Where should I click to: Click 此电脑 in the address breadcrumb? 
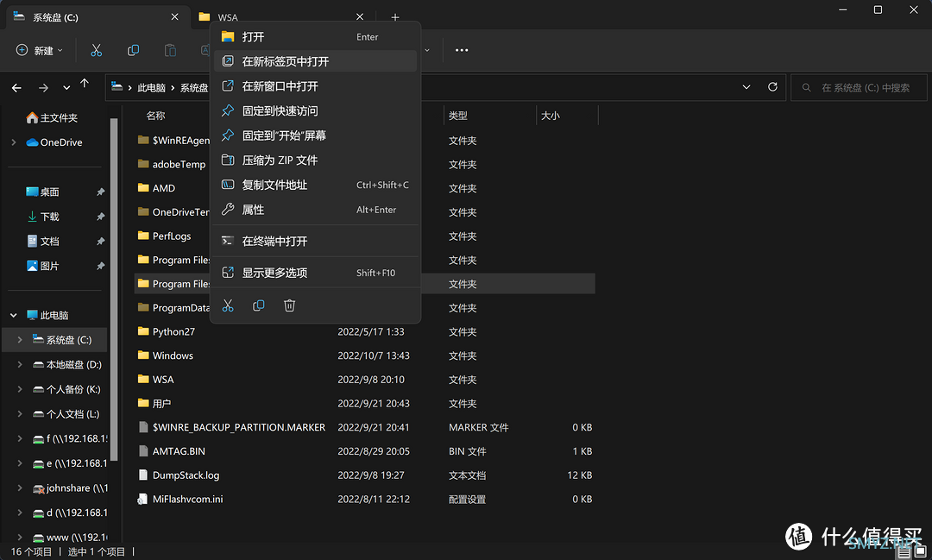tap(151, 87)
